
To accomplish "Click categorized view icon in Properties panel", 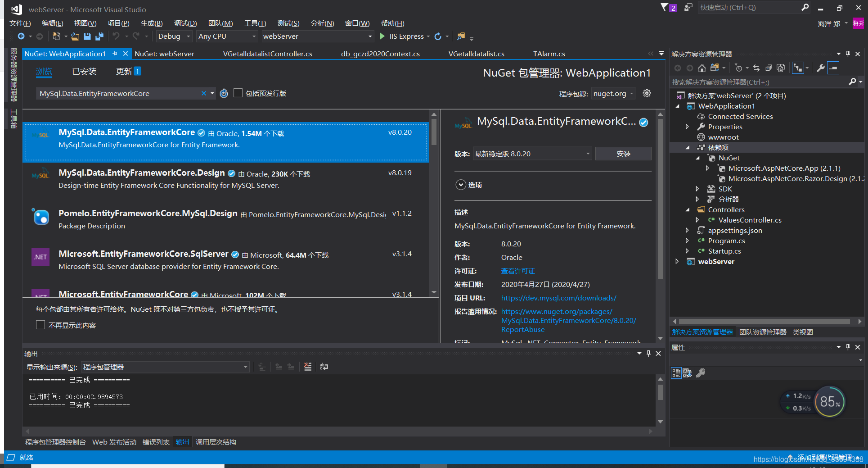I will tap(676, 373).
